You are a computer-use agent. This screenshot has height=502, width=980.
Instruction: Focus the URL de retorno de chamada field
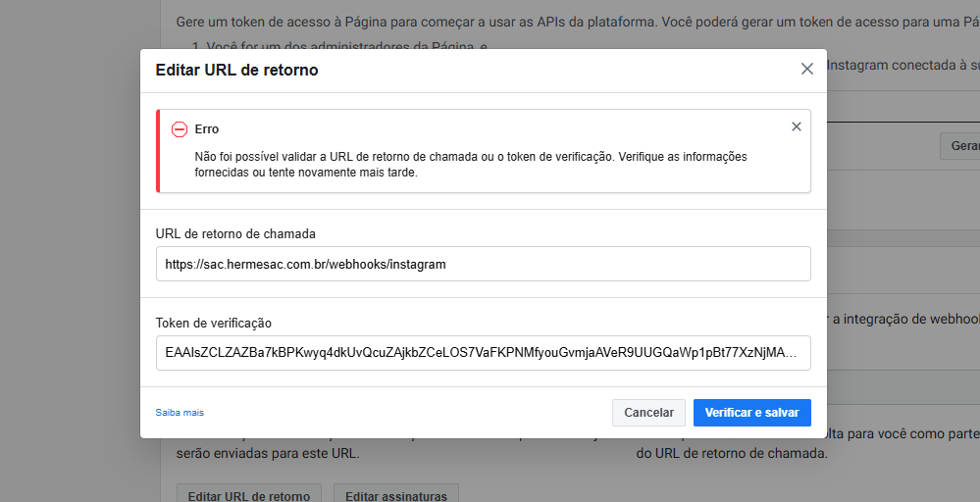(483, 264)
